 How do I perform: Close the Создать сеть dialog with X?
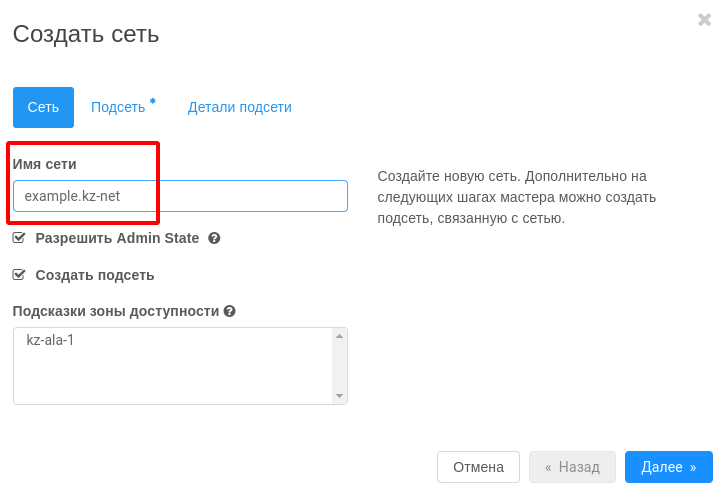pyautogui.click(x=704, y=20)
